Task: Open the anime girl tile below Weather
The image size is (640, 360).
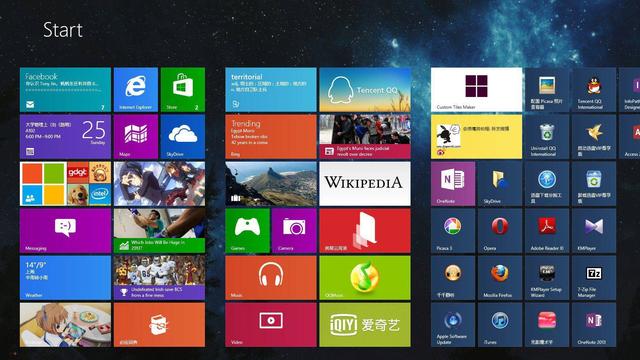Action: tap(65, 324)
